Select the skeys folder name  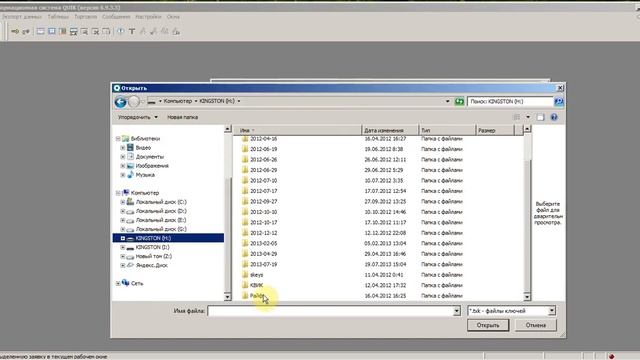point(256,275)
